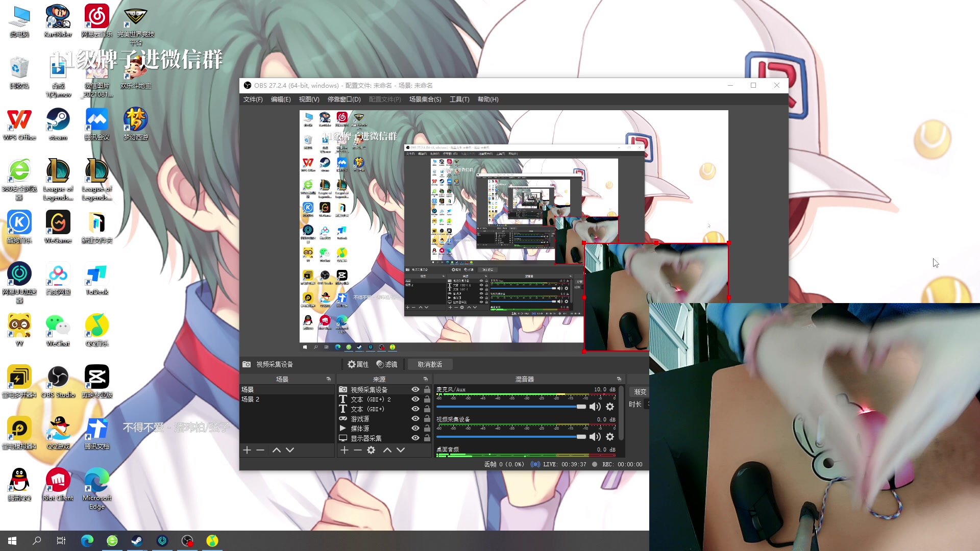Screen dimensions: 980x551
Task: Move scene down with down arrow
Action: pyautogui.click(x=290, y=450)
